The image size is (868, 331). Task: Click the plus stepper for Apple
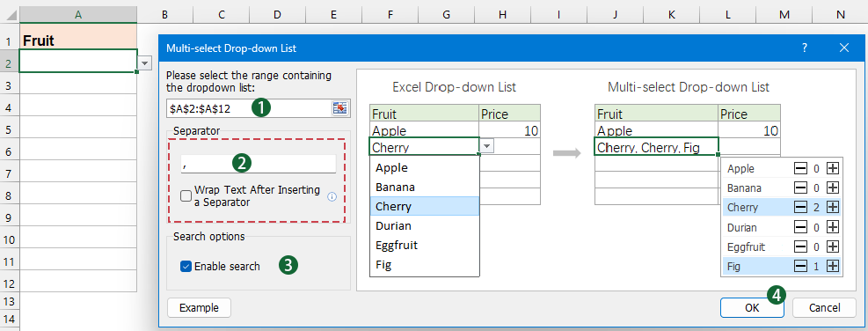832,168
